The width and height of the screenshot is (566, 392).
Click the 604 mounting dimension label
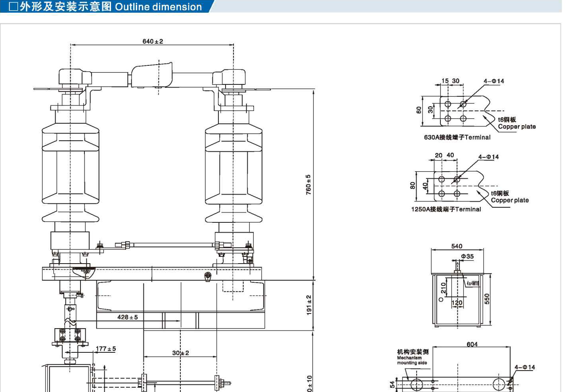click(472, 344)
